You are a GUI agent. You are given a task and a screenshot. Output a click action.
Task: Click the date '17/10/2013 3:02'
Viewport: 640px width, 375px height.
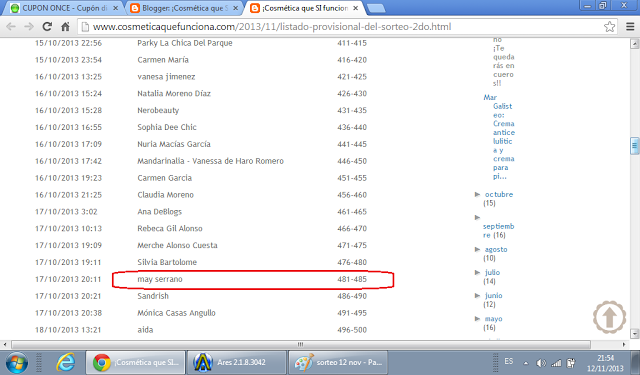click(x=66, y=211)
